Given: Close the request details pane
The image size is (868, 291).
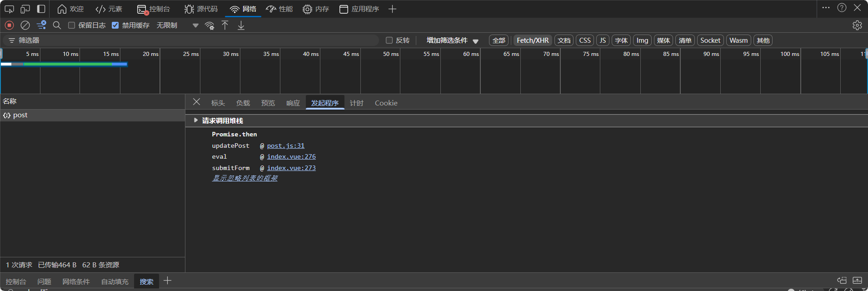Looking at the screenshot, I should point(196,102).
